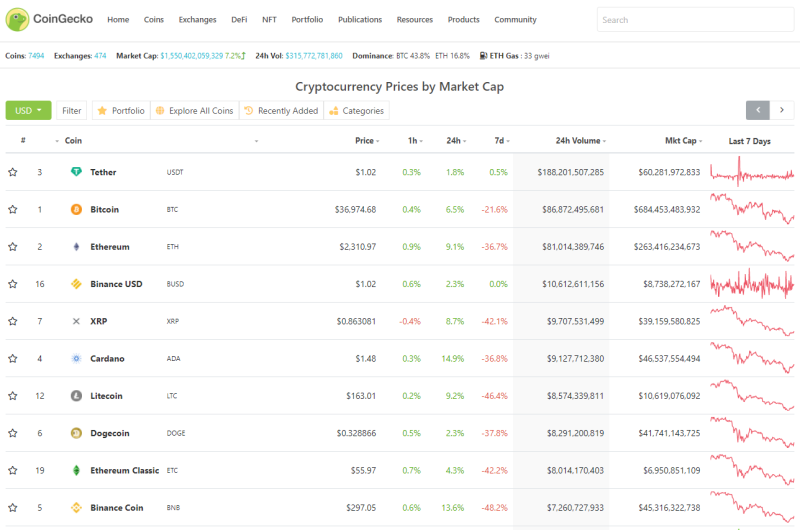
Task: Open the USD currency dropdown
Action: (29, 110)
